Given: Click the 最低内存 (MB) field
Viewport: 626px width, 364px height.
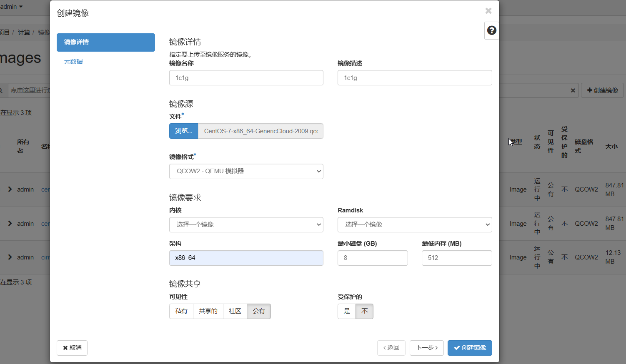Looking at the screenshot, I should pyautogui.click(x=457, y=258).
